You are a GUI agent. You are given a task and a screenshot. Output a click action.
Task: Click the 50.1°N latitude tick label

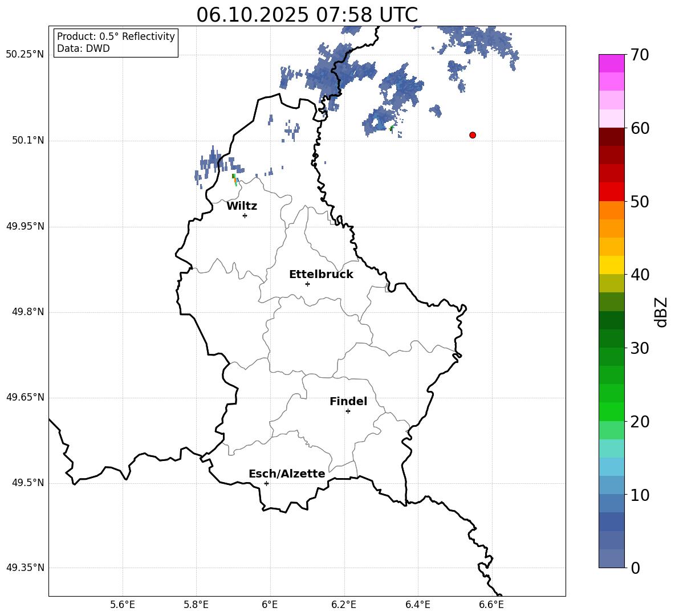point(28,140)
